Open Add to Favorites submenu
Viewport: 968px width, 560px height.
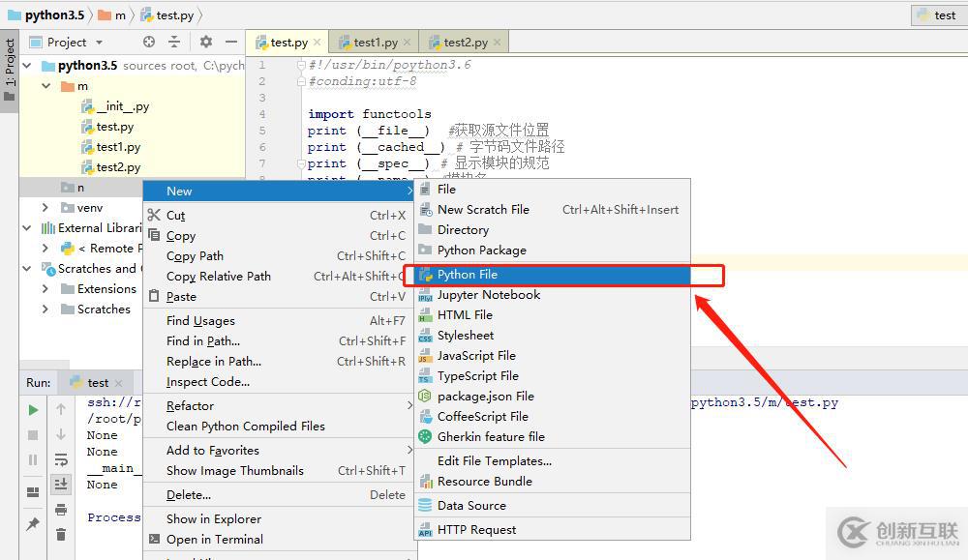[279, 450]
